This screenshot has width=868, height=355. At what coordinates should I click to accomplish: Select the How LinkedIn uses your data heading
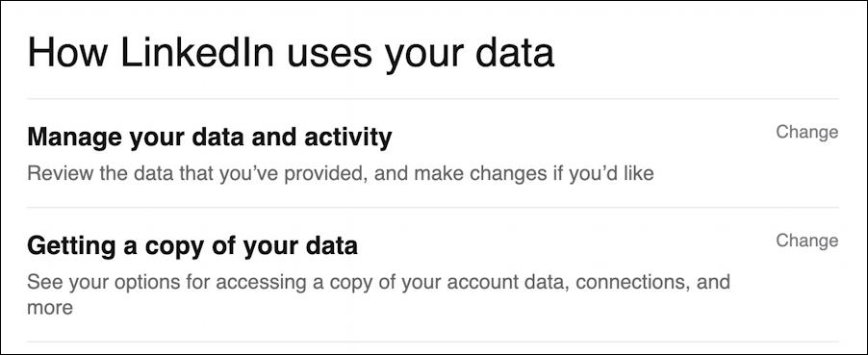click(x=291, y=53)
